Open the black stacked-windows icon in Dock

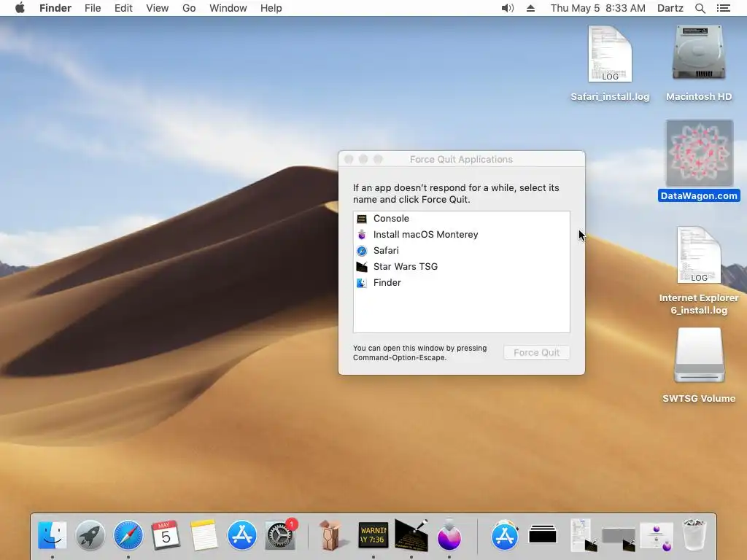[x=543, y=534]
